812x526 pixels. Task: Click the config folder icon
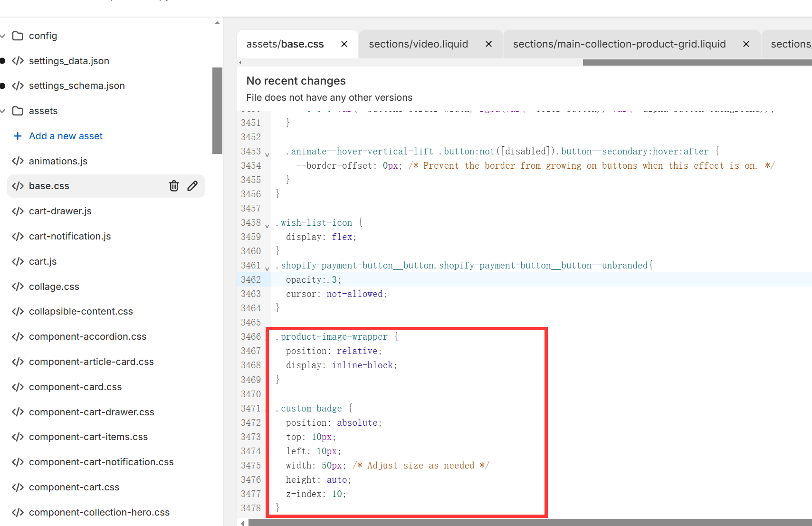[x=18, y=36]
